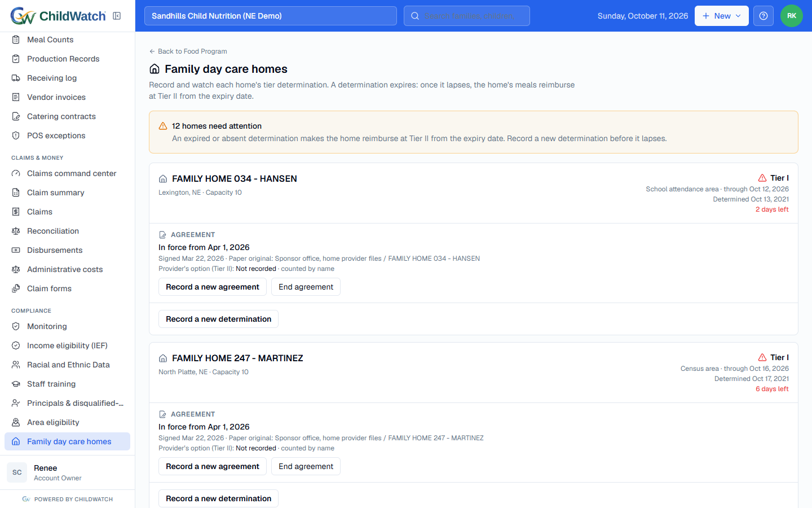Click the Meal Counts clipboard icon

point(16,40)
